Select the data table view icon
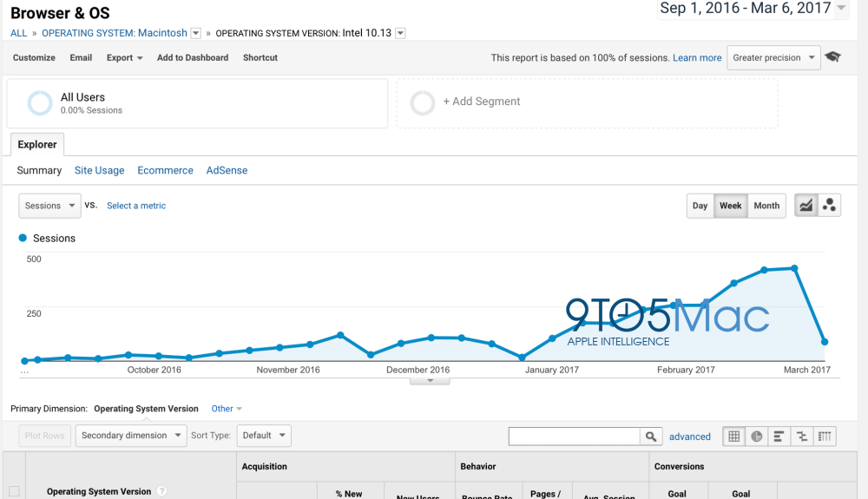The width and height of the screenshot is (868, 499). pyautogui.click(x=734, y=437)
